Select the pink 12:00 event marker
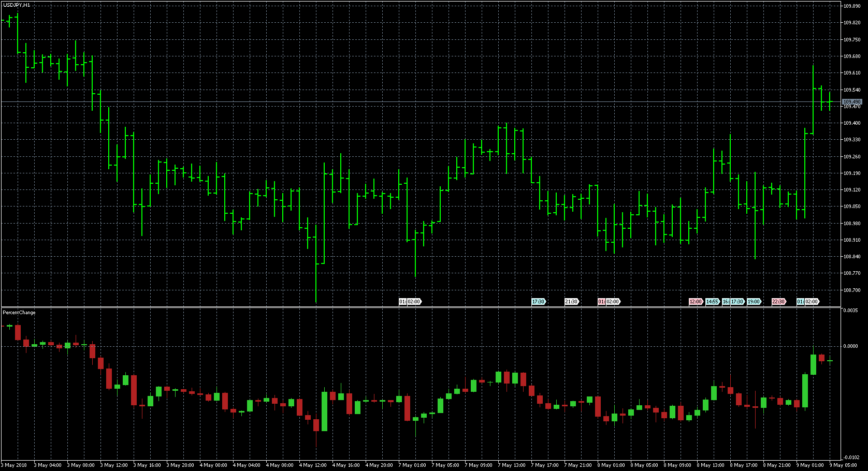Image resolution: width=868 pixels, height=471 pixels. click(x=695, y=302)
